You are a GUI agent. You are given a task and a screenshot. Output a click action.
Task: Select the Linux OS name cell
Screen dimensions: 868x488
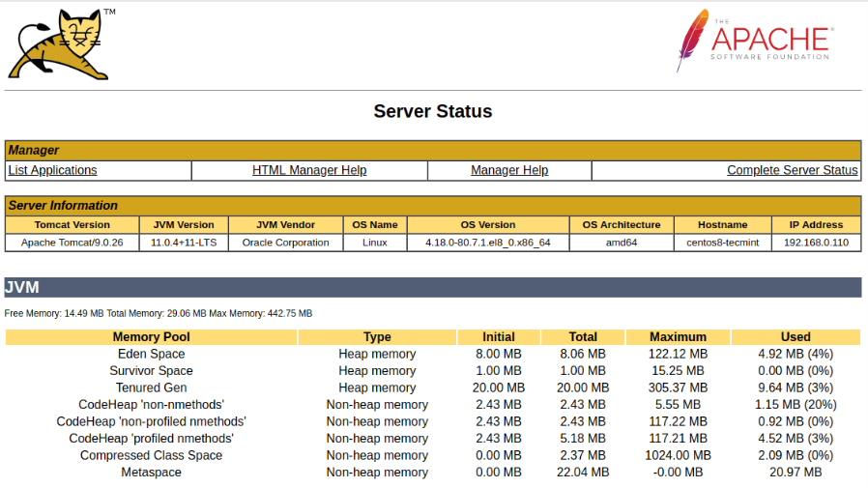tap(375, 243)
